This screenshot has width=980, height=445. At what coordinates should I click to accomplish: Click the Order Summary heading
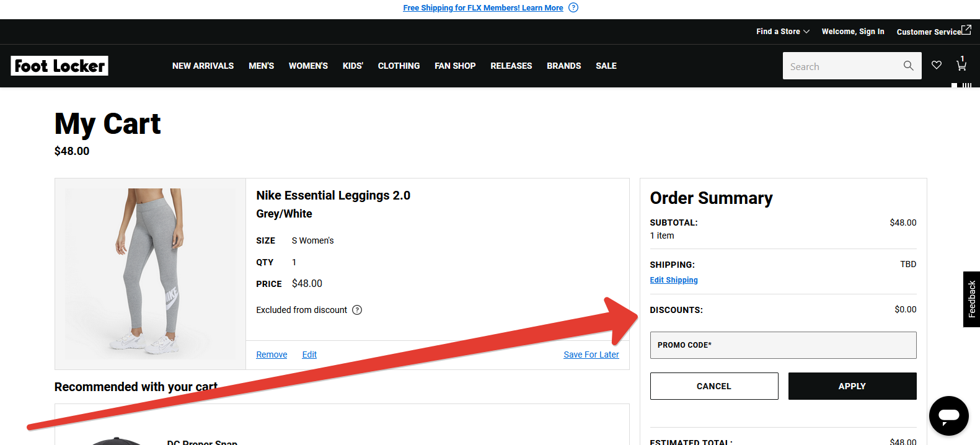(x=711, y=198)
